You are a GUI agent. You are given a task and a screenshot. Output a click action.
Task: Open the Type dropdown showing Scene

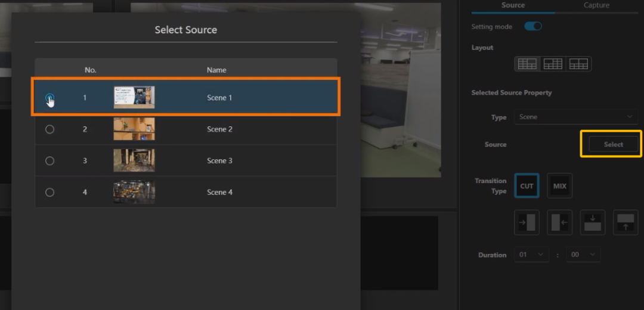click(x=576, y=117)
